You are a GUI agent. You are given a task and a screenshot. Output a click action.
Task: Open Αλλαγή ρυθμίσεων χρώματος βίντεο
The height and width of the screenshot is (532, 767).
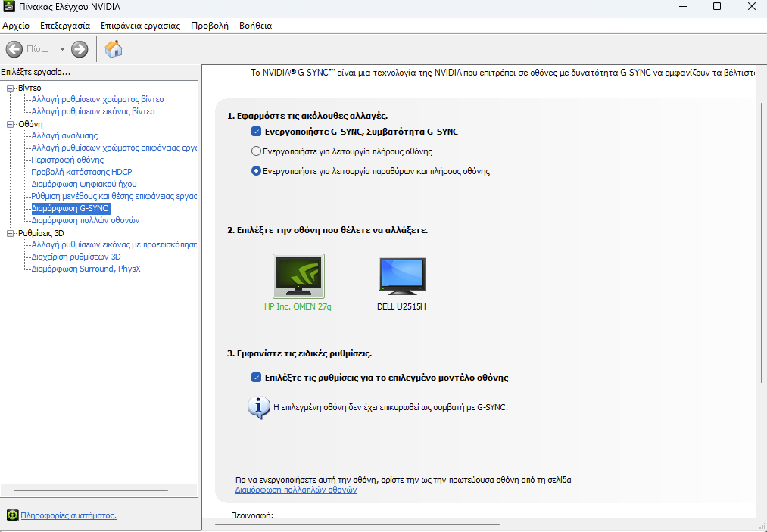click(x=98, y=99)
